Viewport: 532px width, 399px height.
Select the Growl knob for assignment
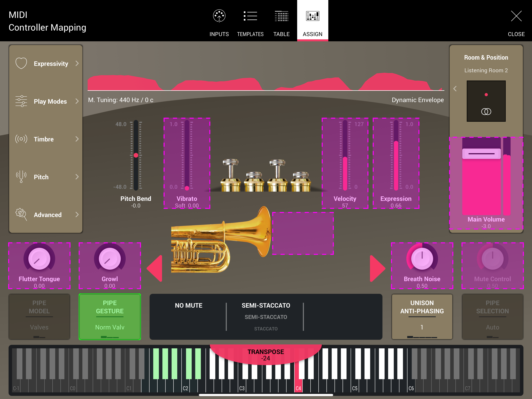click(x=110, y=266)
